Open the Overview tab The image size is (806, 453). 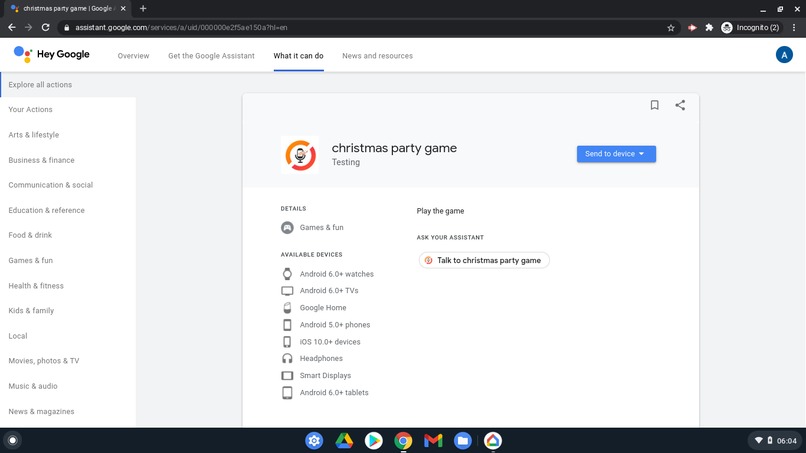[x=133, y=56]
